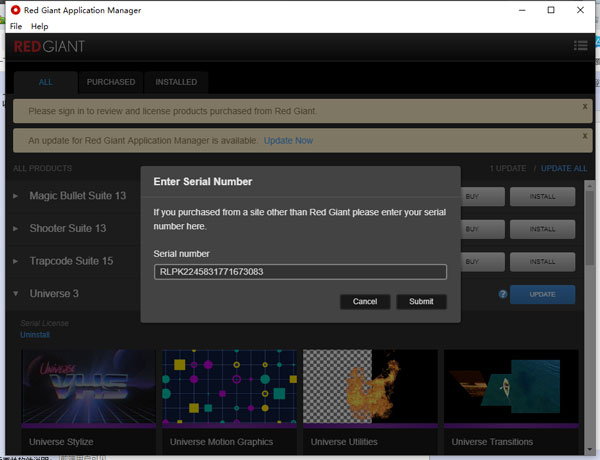Click the '1 UPDATE' text
600x460 pixels.
click(508, 168)
